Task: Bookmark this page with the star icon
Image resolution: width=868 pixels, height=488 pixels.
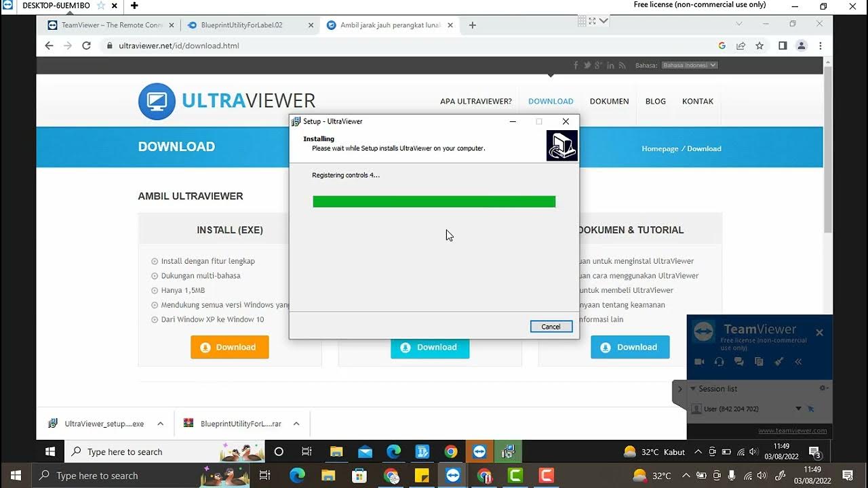Action: [759, 45]
